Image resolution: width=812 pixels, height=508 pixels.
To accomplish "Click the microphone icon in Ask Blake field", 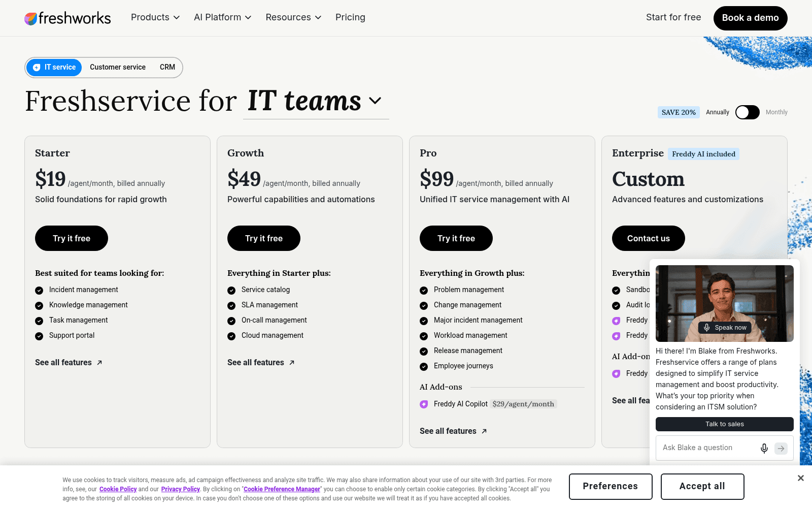I will (x=764, y=448).
